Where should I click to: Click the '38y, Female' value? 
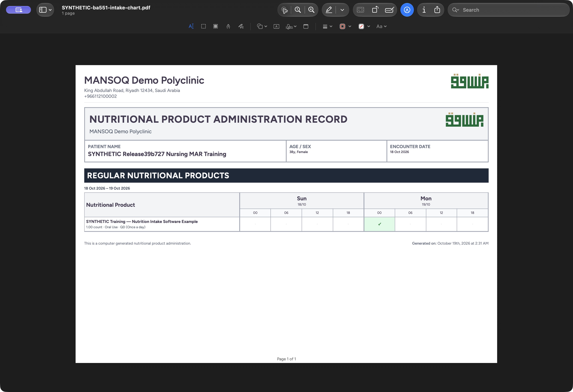[x=299, y=152]
